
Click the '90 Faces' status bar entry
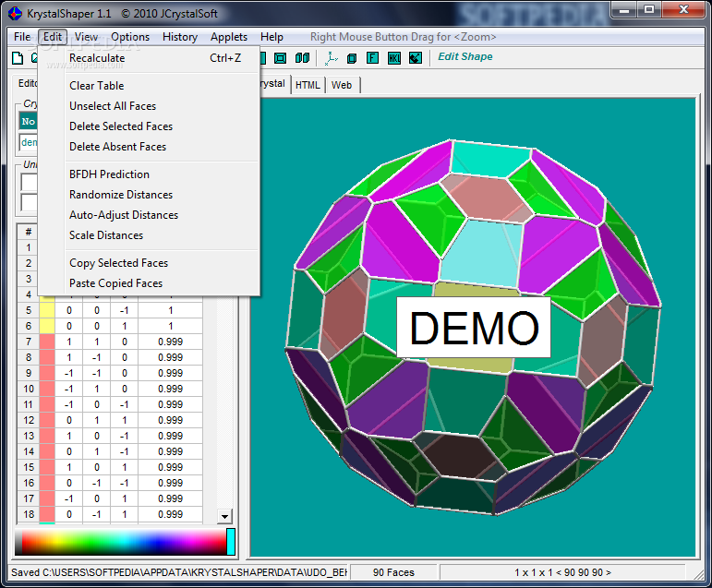[x=393, y=572]
